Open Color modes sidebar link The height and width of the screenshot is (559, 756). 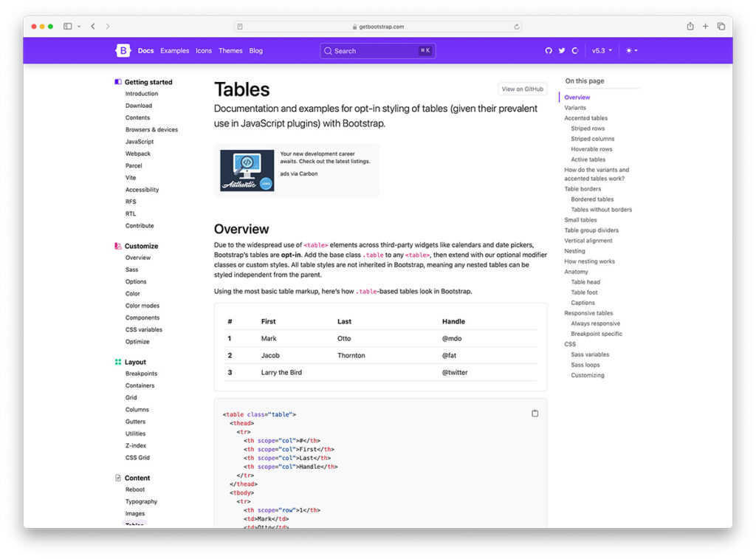(142, 306)
